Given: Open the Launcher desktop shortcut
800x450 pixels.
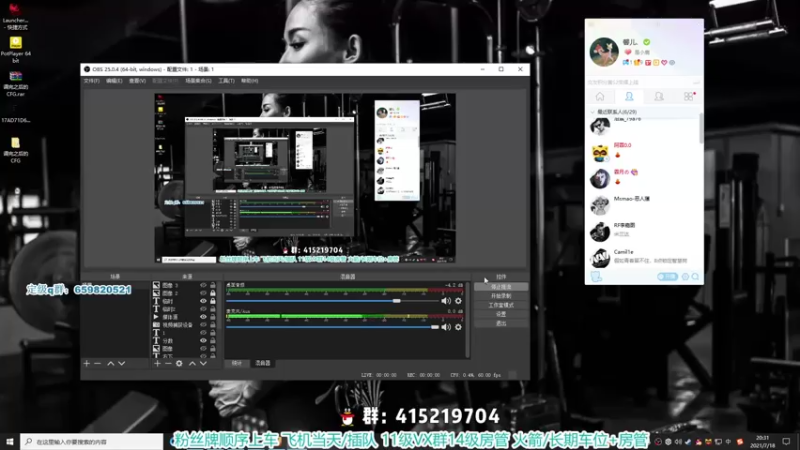Looking at the screenshot, I should pos(15,16).
